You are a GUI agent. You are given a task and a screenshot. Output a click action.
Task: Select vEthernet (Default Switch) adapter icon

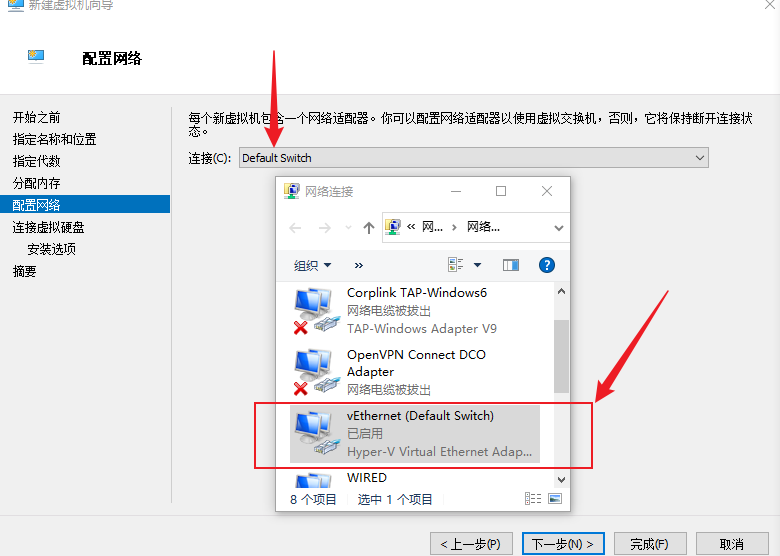[x=316, y=433]
